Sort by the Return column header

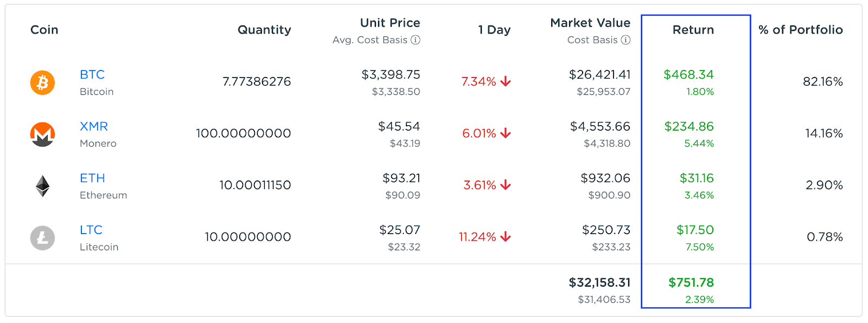tap(693, 30)
